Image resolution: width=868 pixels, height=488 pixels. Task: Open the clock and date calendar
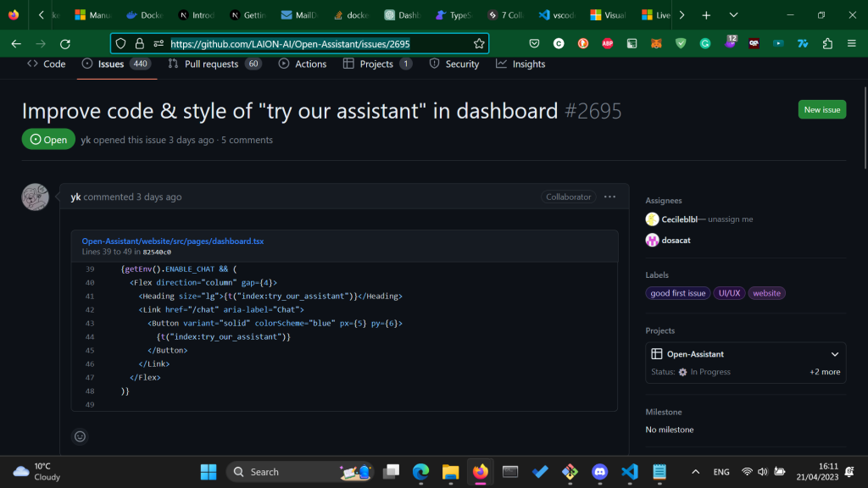817,472
